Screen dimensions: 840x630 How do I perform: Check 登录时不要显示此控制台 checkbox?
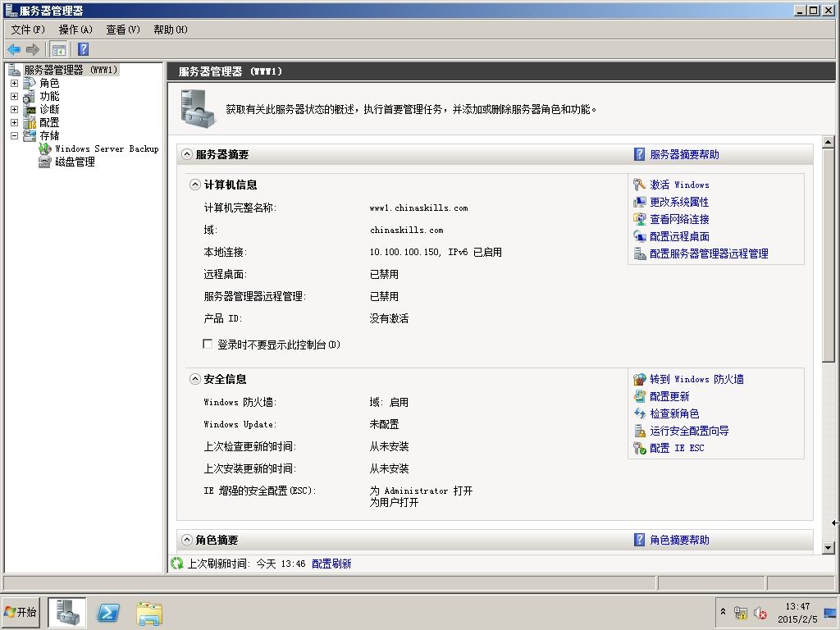click(208, 344)
